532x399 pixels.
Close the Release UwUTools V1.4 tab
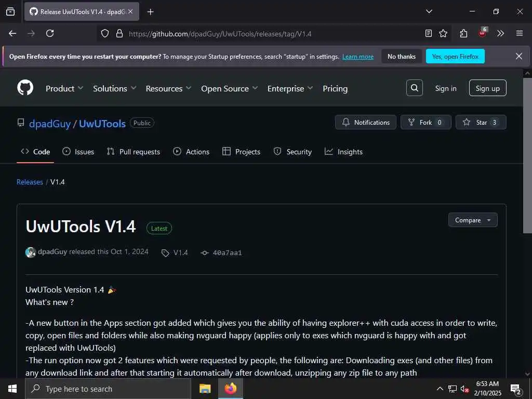coord(130,11)
